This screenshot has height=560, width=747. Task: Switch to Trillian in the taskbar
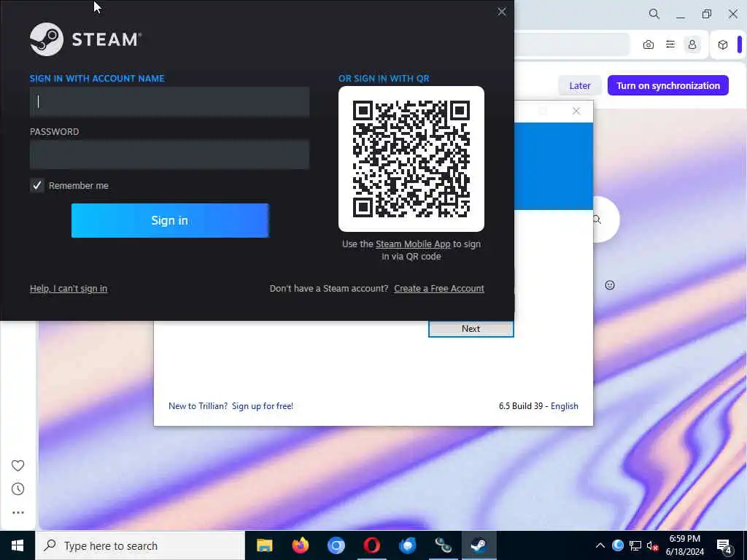point(443,545)
